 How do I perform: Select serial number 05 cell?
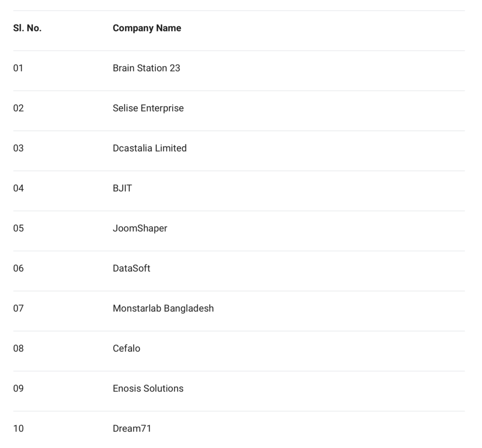(x=18, y=228)
